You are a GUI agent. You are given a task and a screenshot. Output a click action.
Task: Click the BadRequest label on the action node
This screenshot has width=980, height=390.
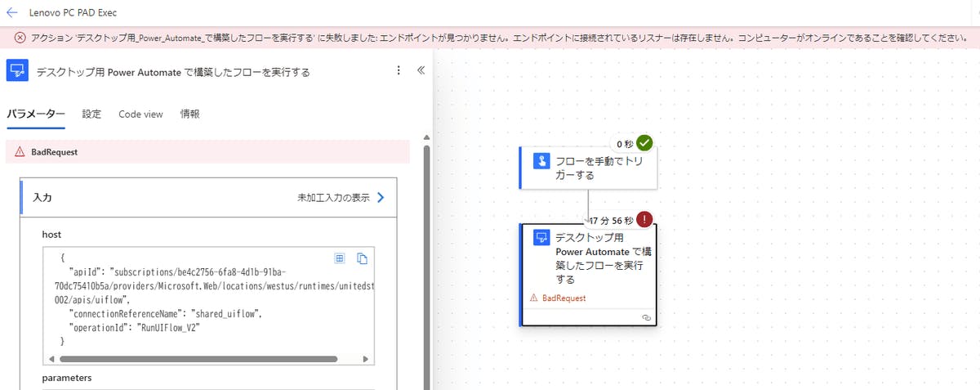tap(563, 298)
